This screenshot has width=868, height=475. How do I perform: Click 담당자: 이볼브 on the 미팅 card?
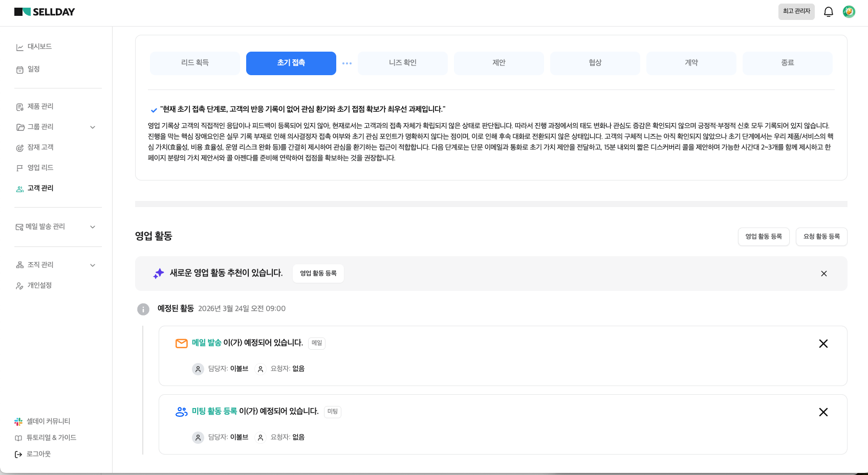click(x=228, y=437)
